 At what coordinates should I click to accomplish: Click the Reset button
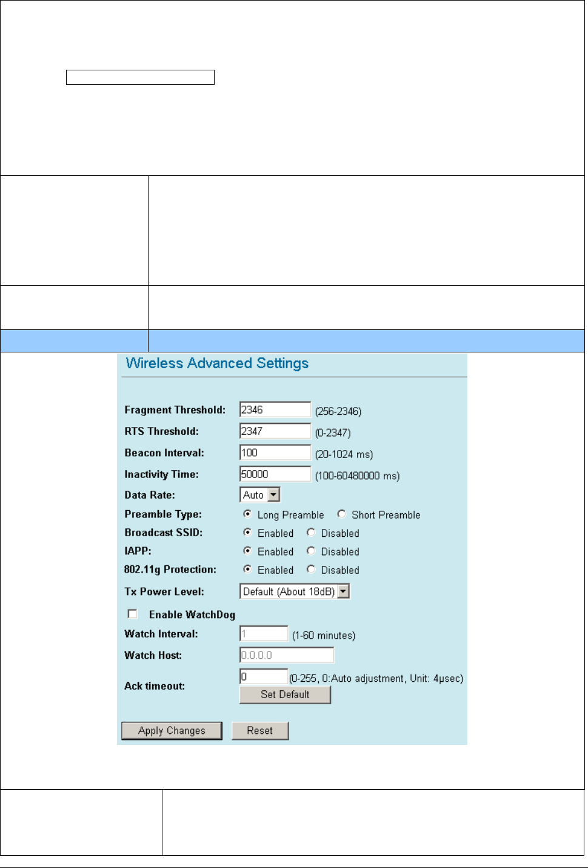[259, 731]
